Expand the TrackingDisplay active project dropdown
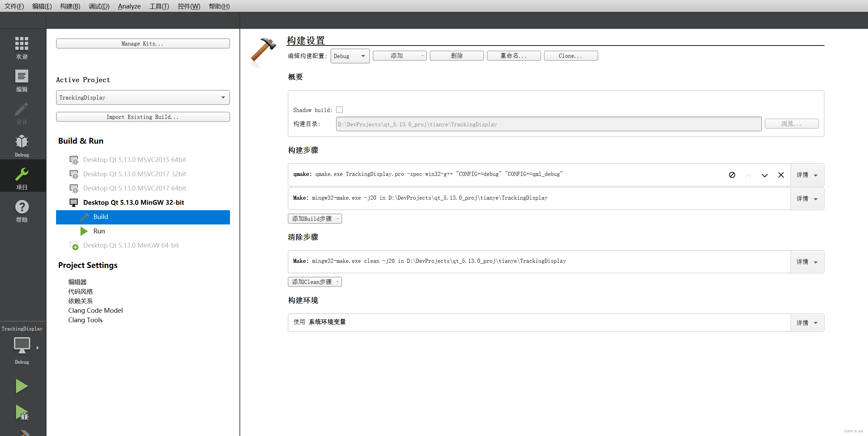Image resolution: width=868 pixels, height=436 pixels. coord(143,97)
